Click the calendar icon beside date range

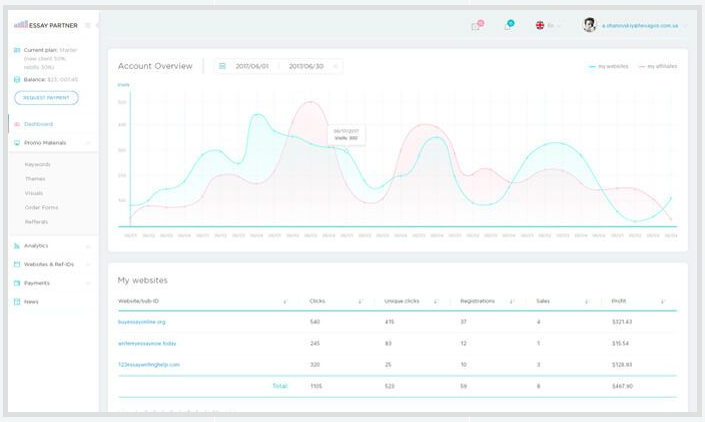222,66
